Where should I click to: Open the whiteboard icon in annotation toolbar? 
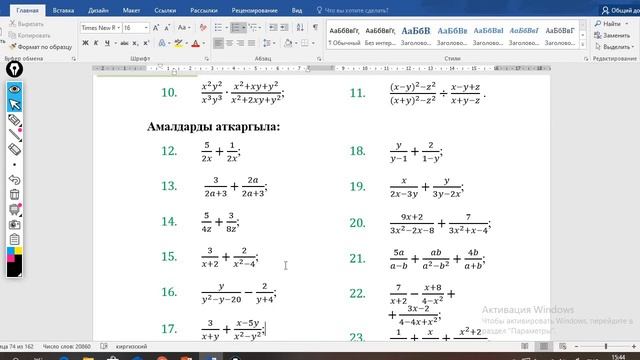point(14,209)
